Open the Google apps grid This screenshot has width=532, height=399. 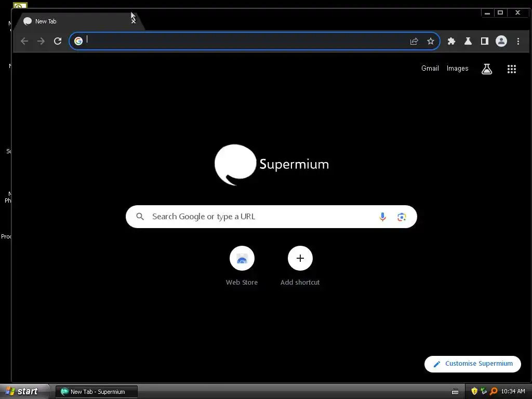pos(512,69)
